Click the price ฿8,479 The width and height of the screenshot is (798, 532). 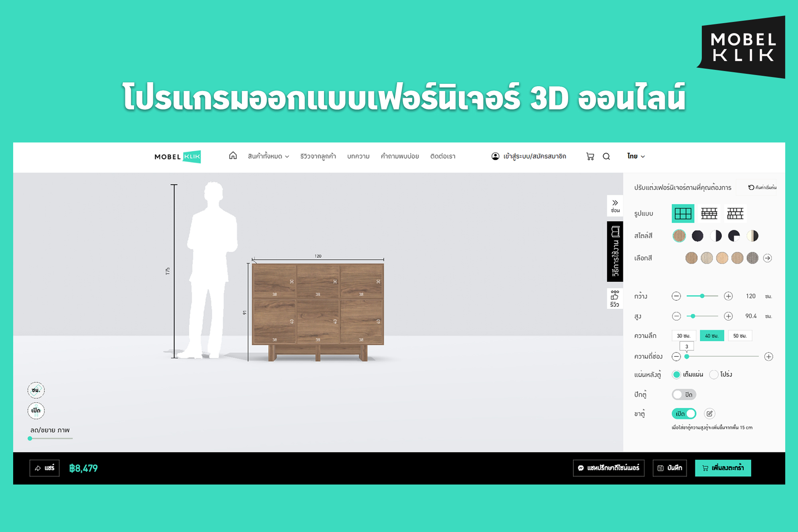[83, 468]
